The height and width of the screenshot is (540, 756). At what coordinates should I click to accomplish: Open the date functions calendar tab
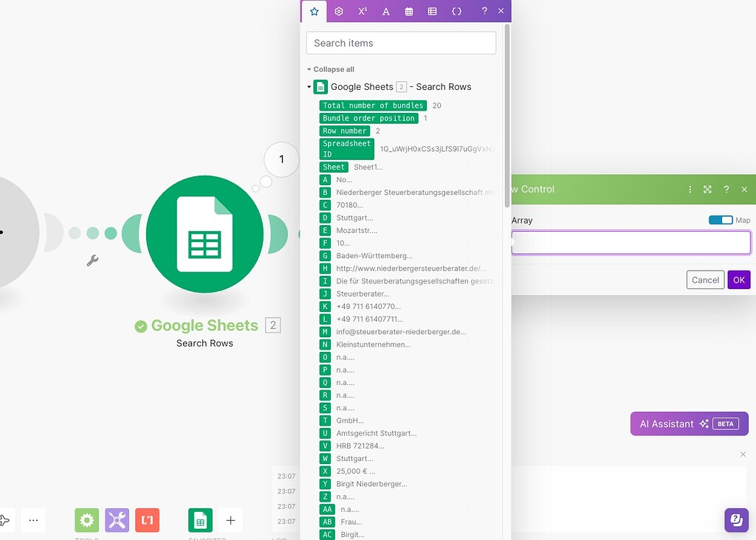[x=409, y=11]
